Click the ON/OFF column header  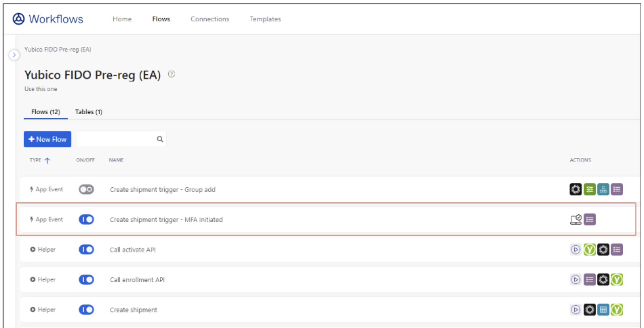85,160
